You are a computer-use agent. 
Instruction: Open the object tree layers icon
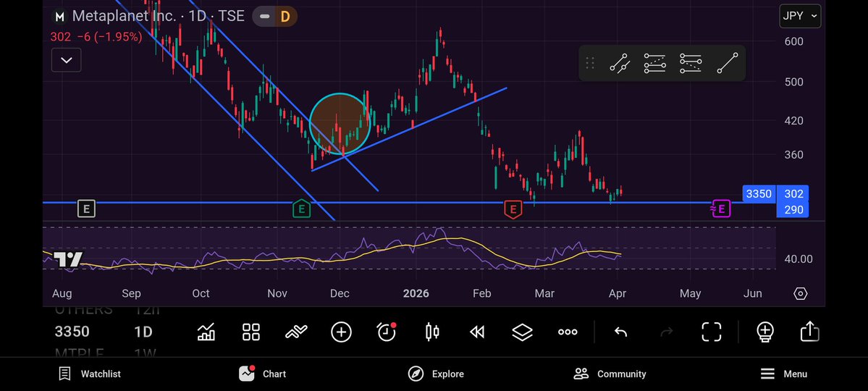(522, 332)
